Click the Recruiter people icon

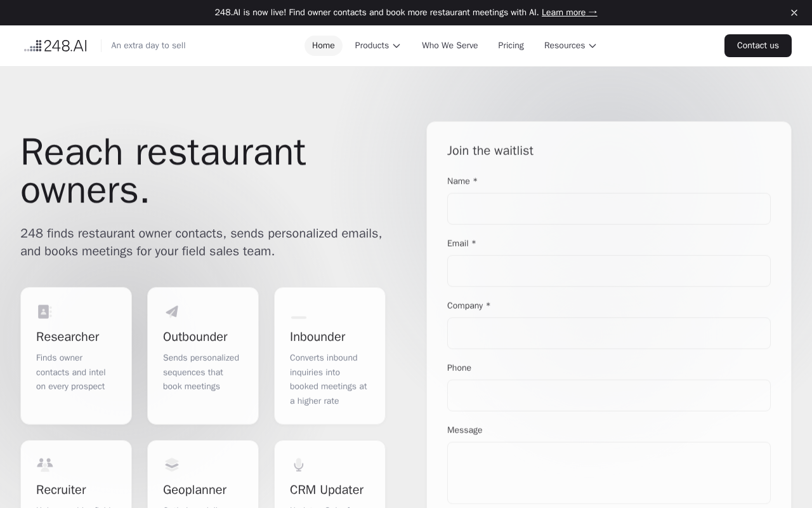[44, 465]
